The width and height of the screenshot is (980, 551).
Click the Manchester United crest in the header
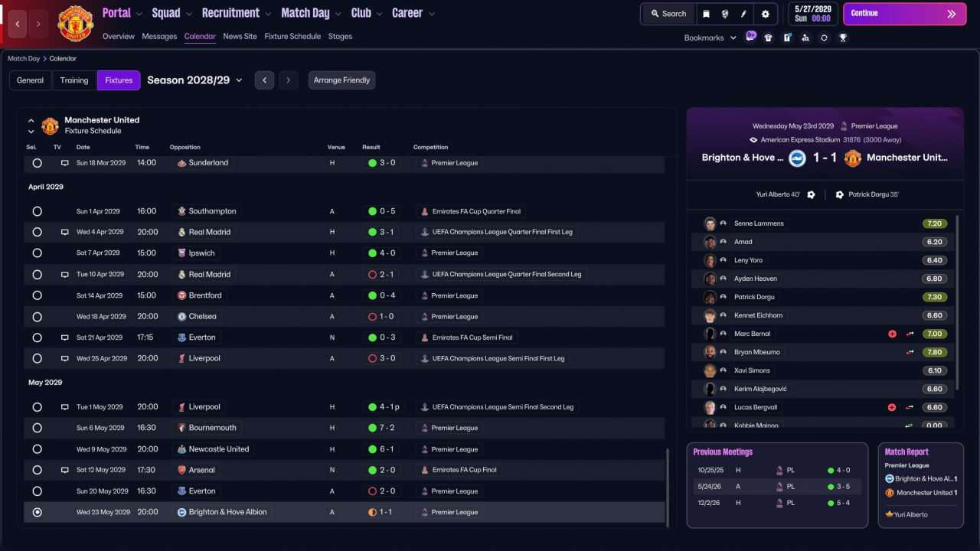pos(75,24)
